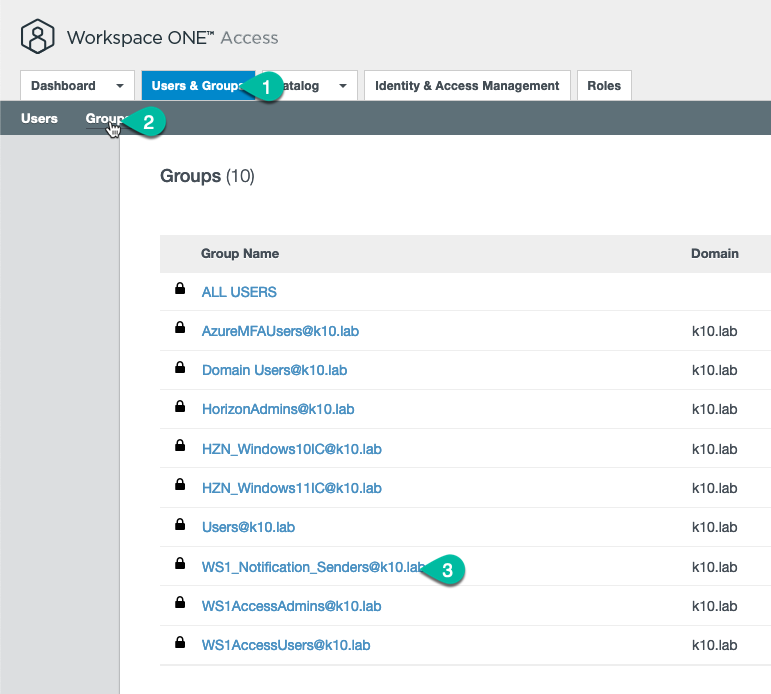This screenshot has height=694, width=771.
Task: Expand the Catalog dropdown arrow
Action: tap(343, 86)
